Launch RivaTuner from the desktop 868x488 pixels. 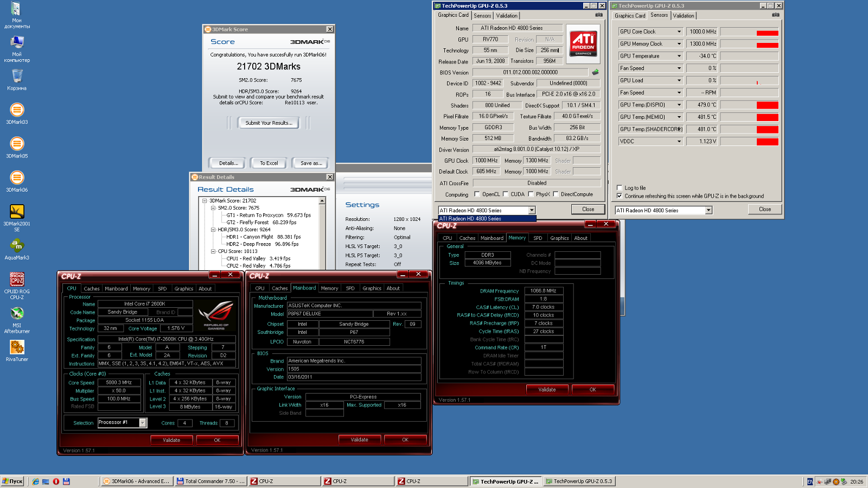tap(17, 351)
